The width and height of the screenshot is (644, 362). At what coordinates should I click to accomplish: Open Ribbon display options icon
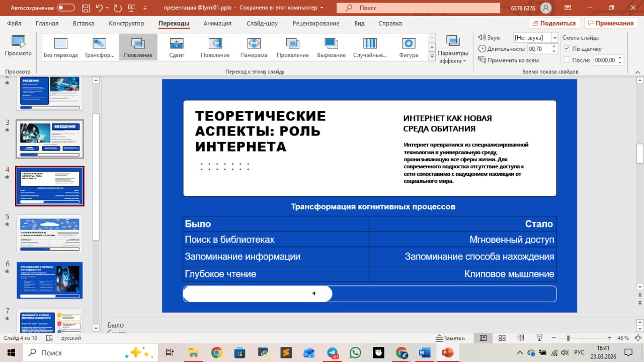coord(568,8)
